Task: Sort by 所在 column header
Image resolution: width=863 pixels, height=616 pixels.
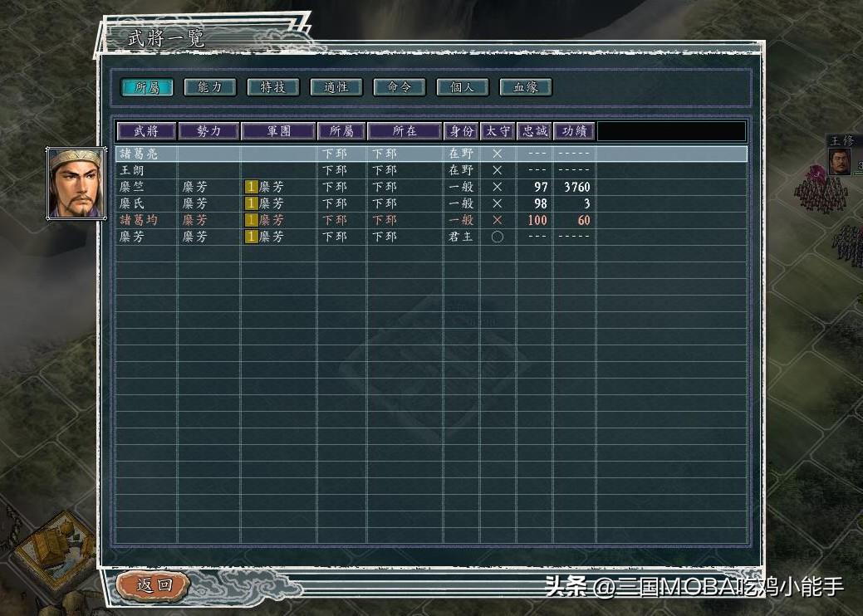Action: [x=405, y=131]
